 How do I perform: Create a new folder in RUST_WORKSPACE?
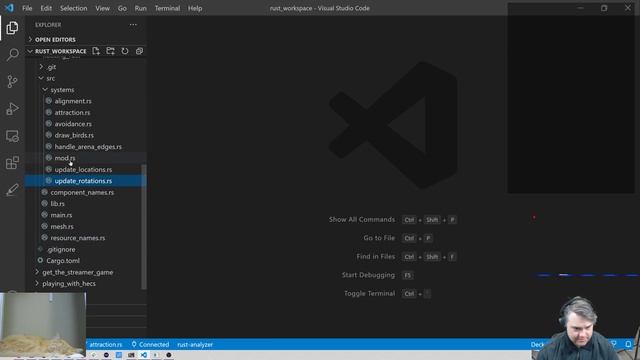[x=110, y=51]
